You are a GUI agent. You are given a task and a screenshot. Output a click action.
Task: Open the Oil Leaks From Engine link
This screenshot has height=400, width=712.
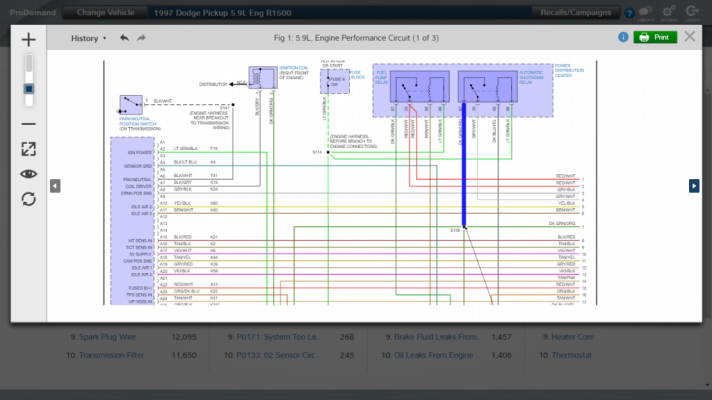coord(433,355)
